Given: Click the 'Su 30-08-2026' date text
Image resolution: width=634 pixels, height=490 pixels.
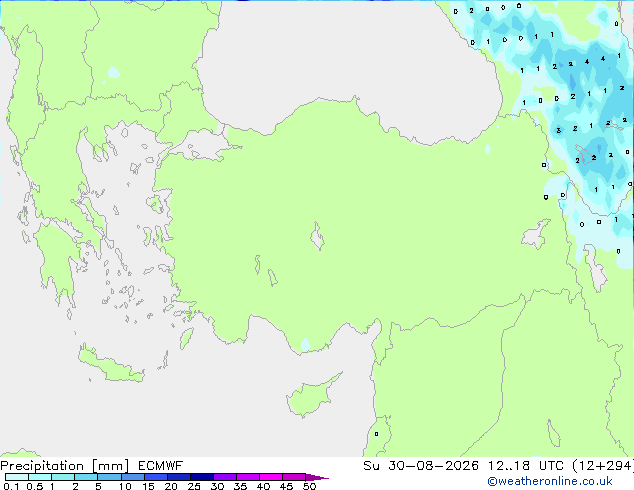Looking at the screenshot, I should click(x=421, y=466).
